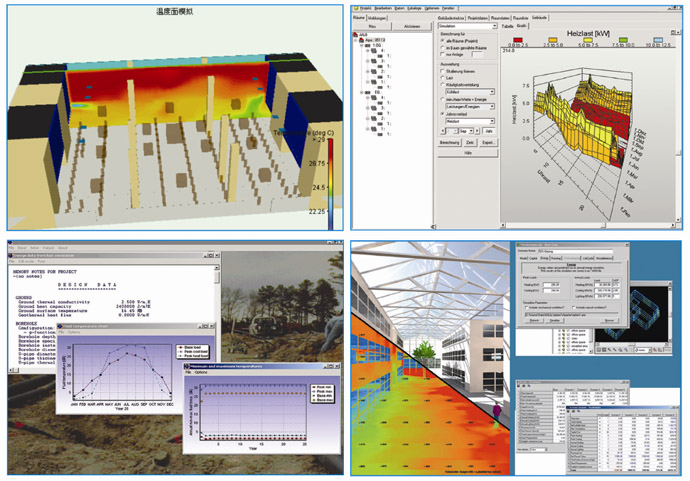Select the 'Jahresverlauf' radio button
Viewport: 690px width, 481px height.
tap(442, 114)
